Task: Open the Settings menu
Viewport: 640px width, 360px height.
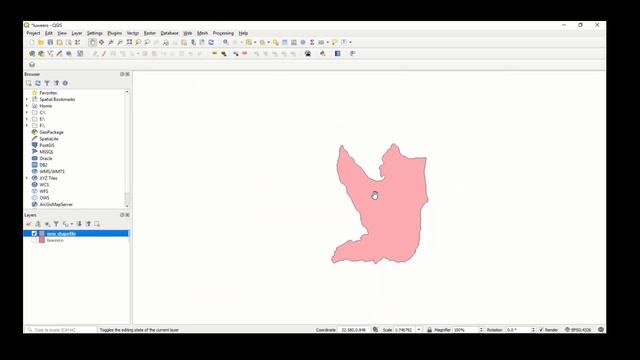Action: coord(94,33)
